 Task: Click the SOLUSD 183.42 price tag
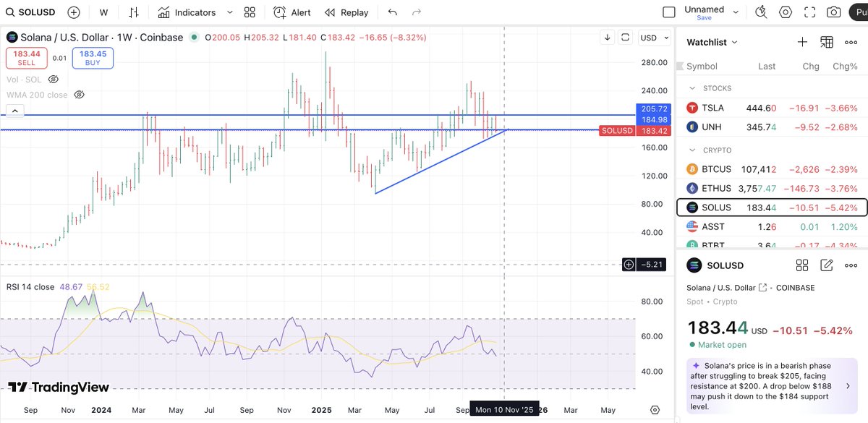[x=636, y=131]
